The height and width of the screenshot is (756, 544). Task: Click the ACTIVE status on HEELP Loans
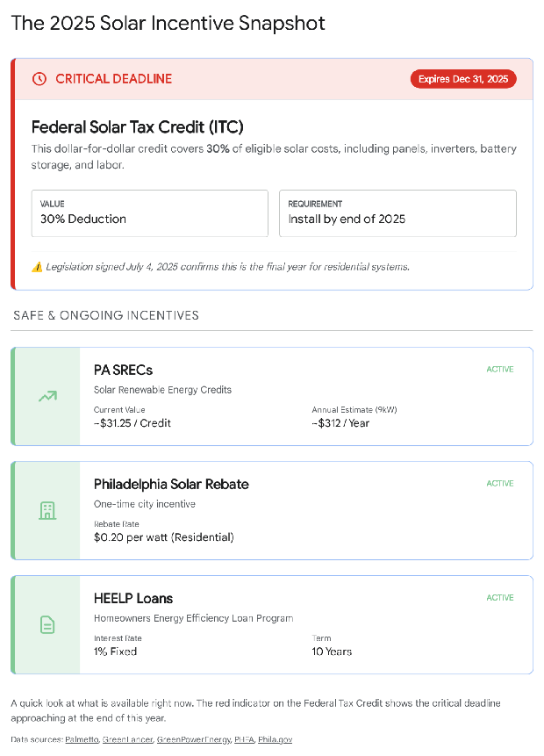pos(500,598)
